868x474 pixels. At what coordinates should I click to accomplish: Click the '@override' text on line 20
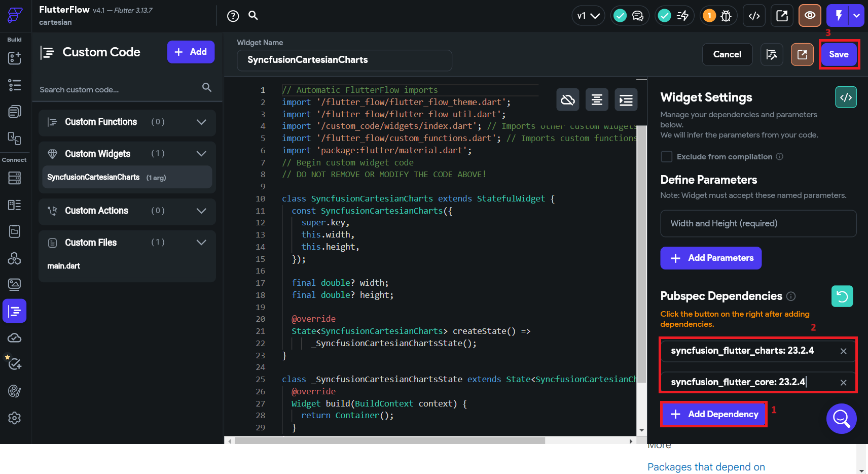313,319
